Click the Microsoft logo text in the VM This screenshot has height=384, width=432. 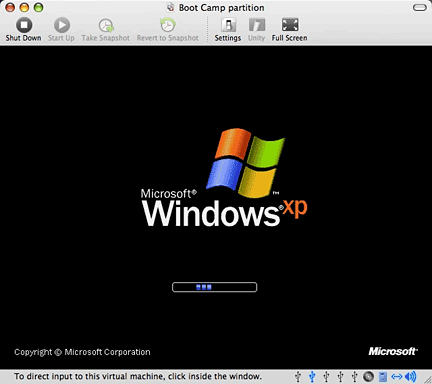[393, 351]
